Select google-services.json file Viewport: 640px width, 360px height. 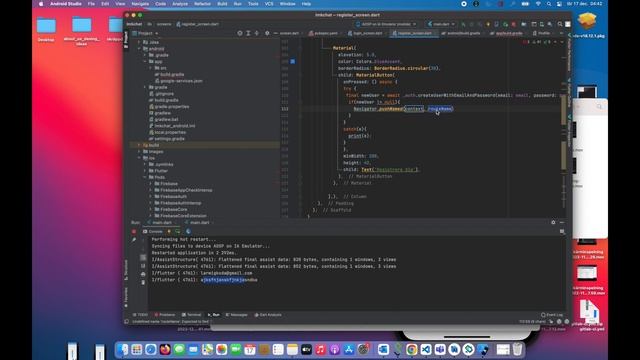(178, 81)
